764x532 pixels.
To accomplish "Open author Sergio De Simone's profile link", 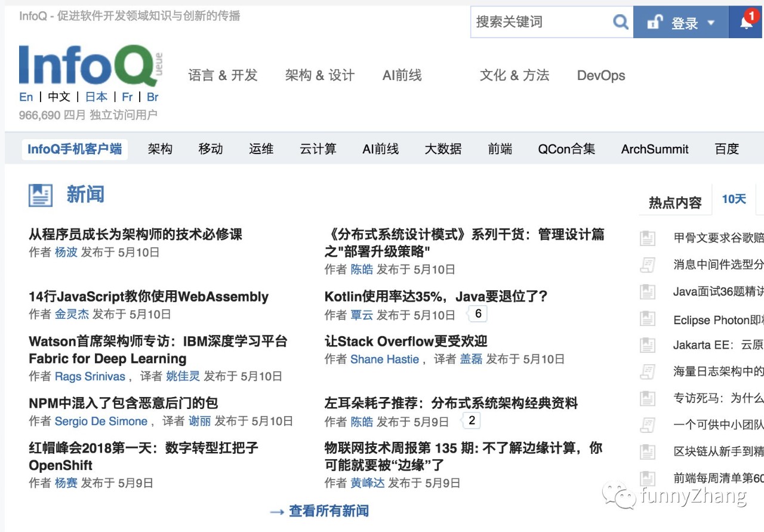I will click(101, 421).
